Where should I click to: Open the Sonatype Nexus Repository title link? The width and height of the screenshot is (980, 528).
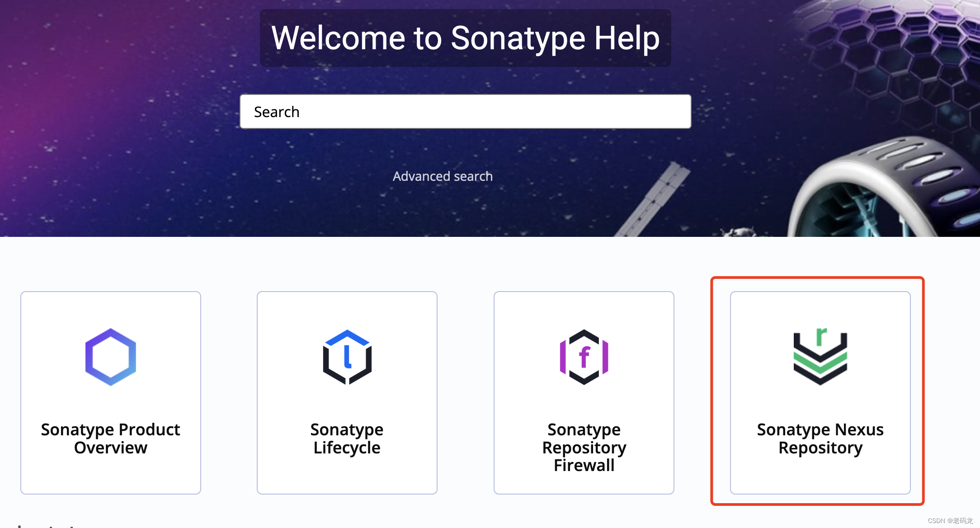820,438
